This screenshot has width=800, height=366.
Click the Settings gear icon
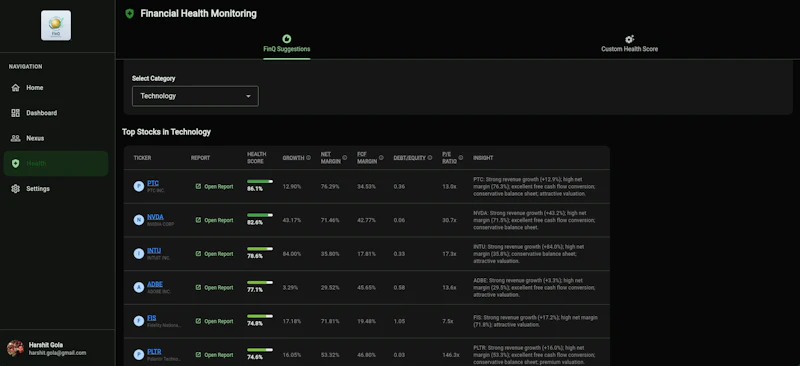[x=15, y=189]
